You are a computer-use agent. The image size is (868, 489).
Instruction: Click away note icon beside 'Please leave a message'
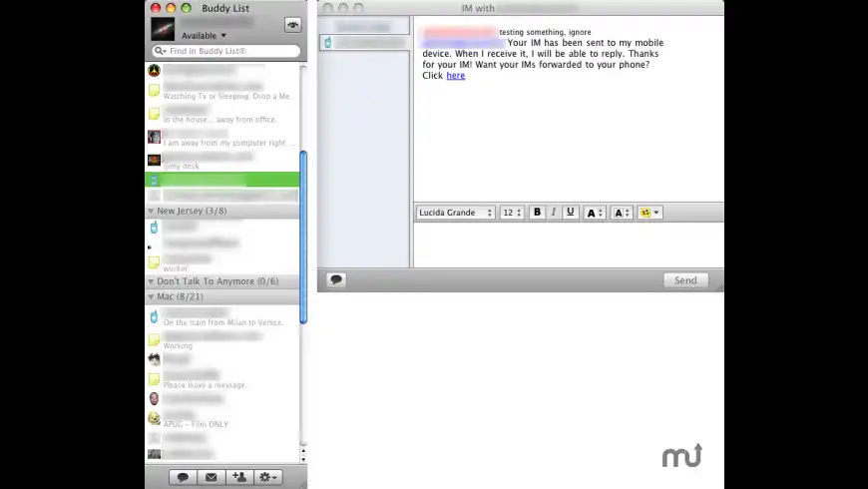point(154,379)
